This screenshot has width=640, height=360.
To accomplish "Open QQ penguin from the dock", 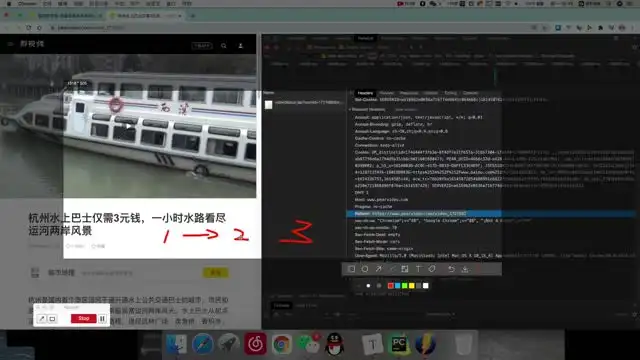I will point(335,344).
